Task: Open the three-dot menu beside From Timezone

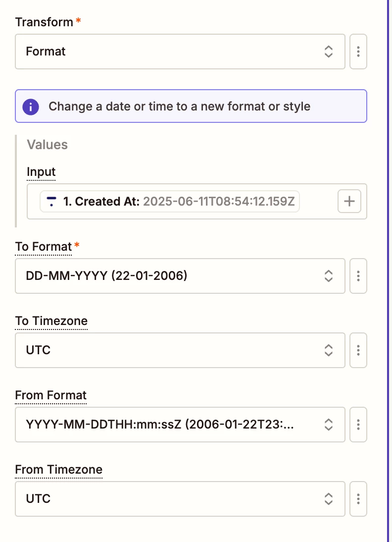Action: coord(358,499)
